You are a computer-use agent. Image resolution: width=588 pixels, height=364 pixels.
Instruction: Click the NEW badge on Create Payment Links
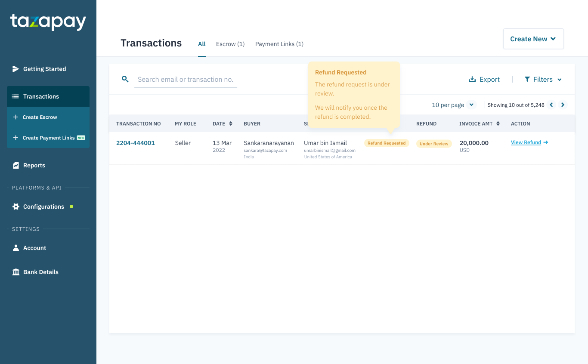click(x=81, y=138)
